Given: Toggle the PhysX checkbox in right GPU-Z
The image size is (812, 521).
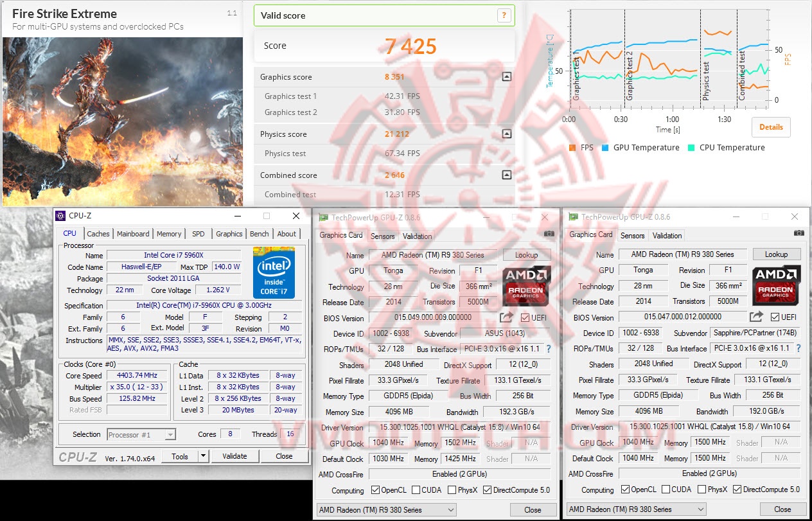Looking at the screenshot, I should click(x=702, y=490).
